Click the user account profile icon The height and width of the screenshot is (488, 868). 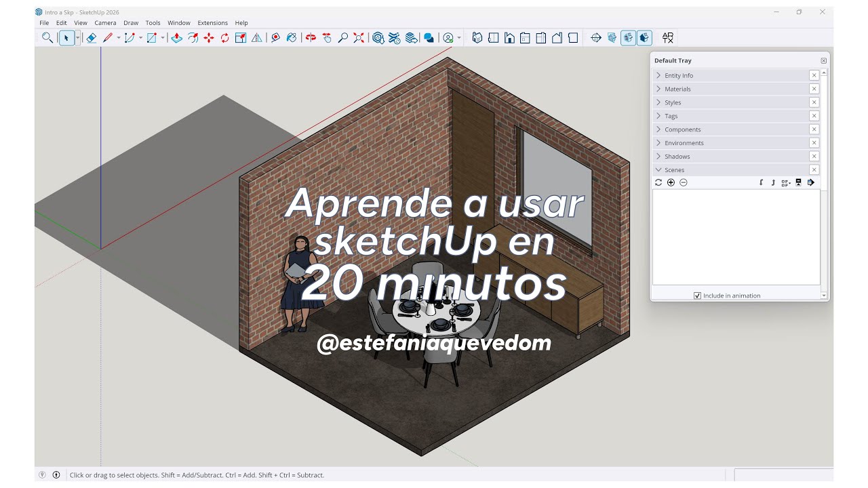[x=448, y=38]
